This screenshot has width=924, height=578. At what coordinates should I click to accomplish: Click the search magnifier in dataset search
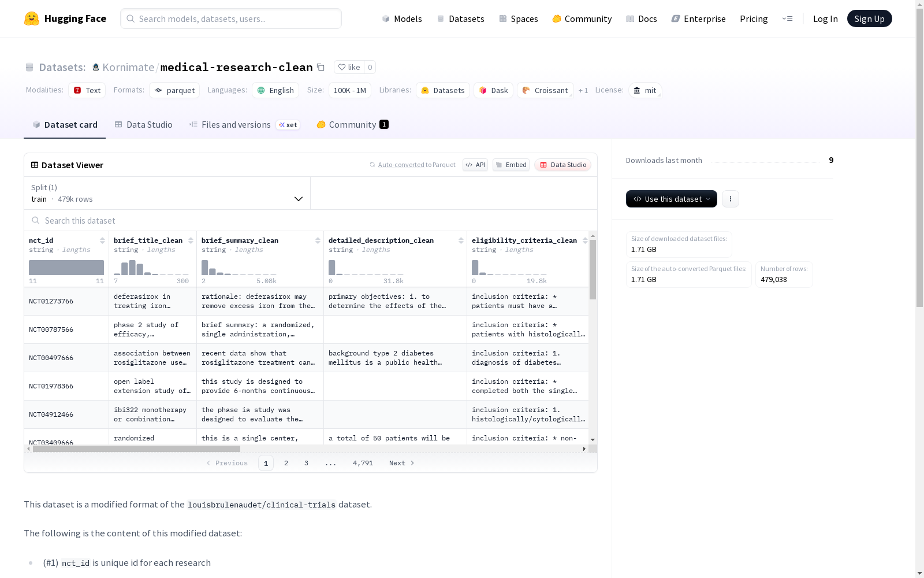(36, 220)
